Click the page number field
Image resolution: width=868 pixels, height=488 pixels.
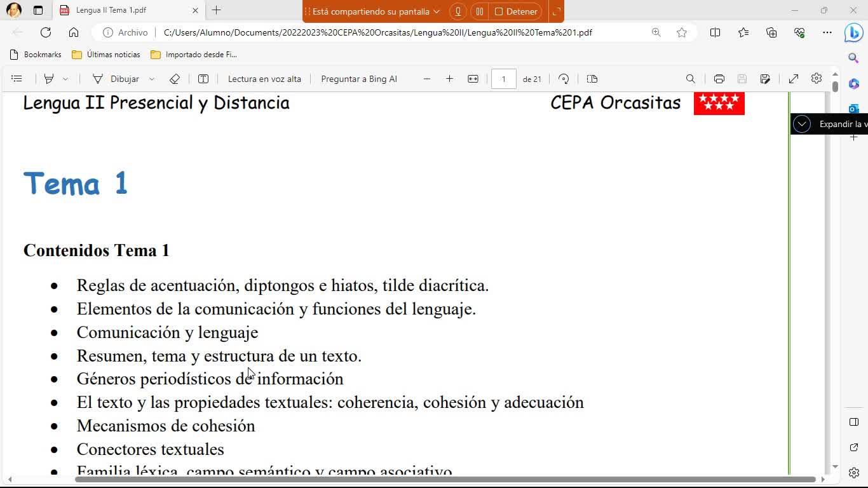pyautogui.click(x=503, y=79)
